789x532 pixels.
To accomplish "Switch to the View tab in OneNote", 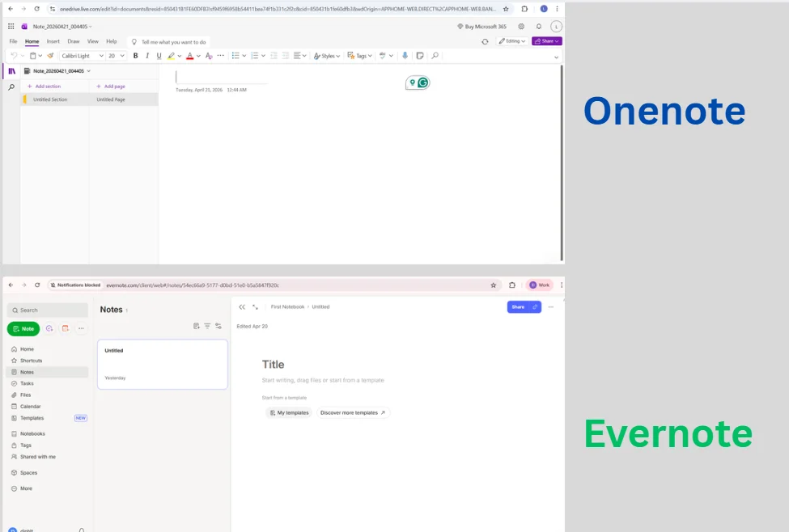I will tap(92, 41).
